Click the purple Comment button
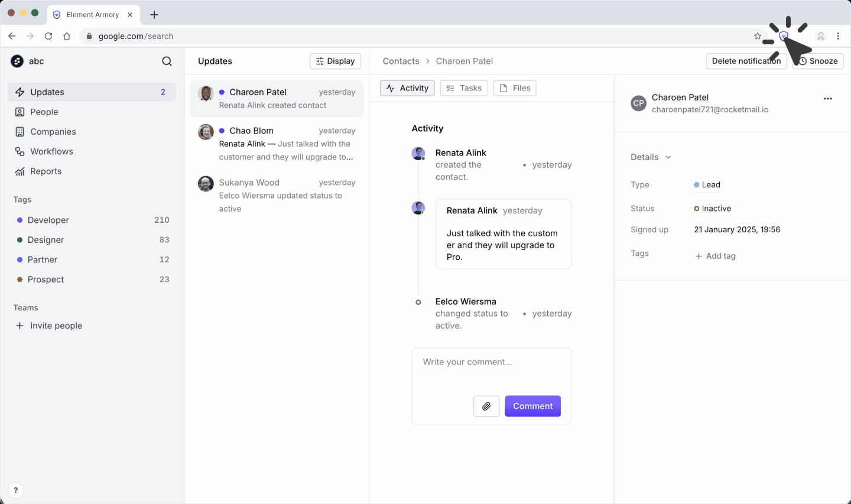This screenshot has height=504, width=851. point(532,406)
